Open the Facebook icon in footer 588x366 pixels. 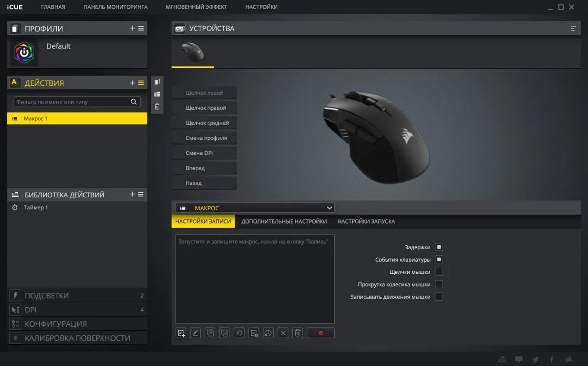pos(552,360)
